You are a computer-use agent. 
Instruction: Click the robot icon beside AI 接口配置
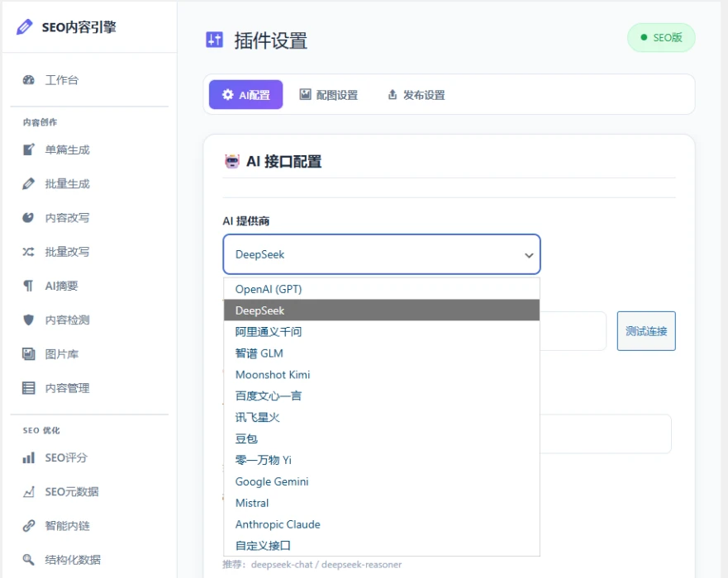(x=232, y=162)
